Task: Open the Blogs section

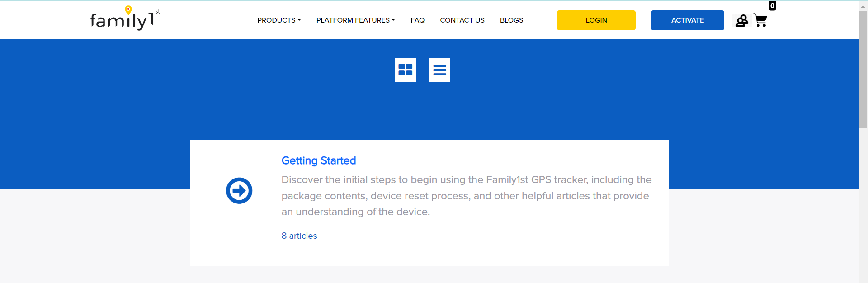Action: 511,20
